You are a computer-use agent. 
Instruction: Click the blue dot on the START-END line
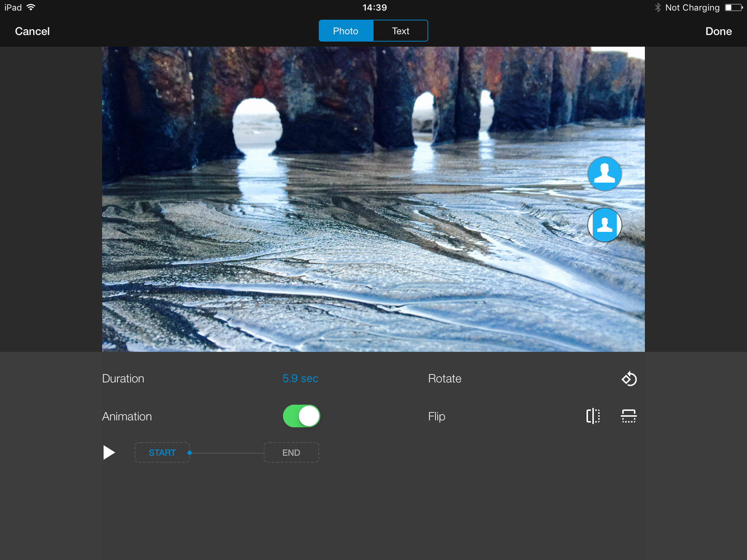(x=190, y=453)
